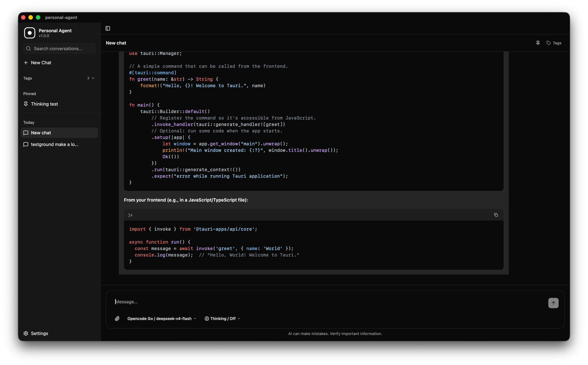Screen dimensions: 588x365
Task: Select the New chat conversation under Today
Action: click(x=60, y=133)
